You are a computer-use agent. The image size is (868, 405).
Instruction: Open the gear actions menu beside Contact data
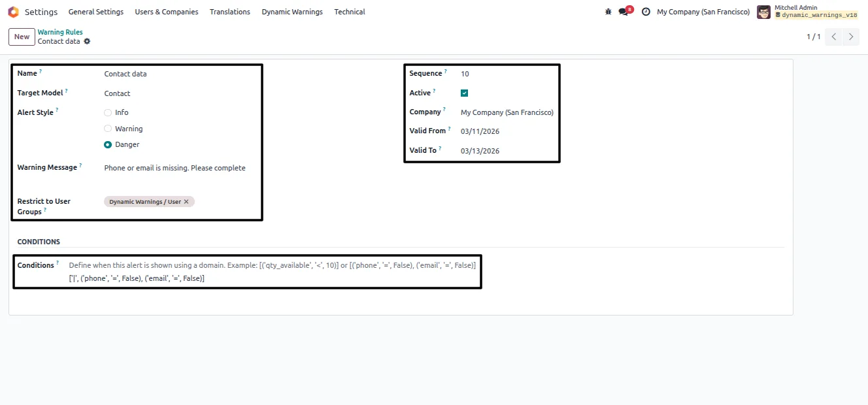coord(87,41)
